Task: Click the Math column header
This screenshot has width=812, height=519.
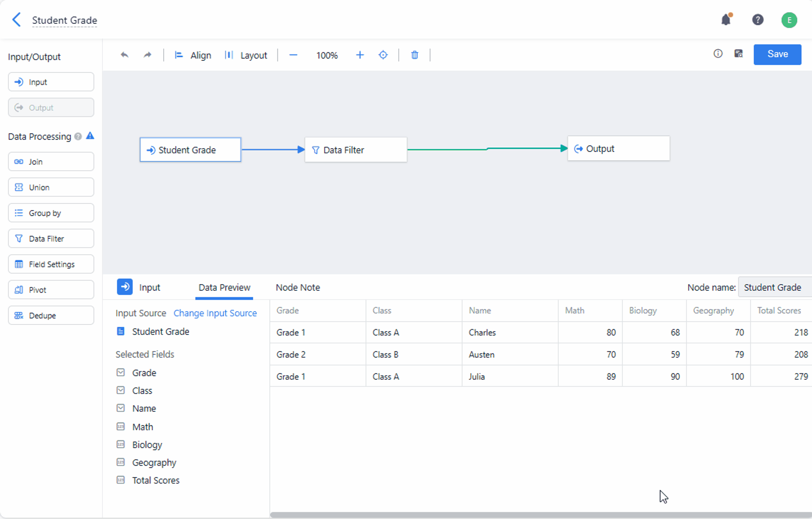Action: 590,310
